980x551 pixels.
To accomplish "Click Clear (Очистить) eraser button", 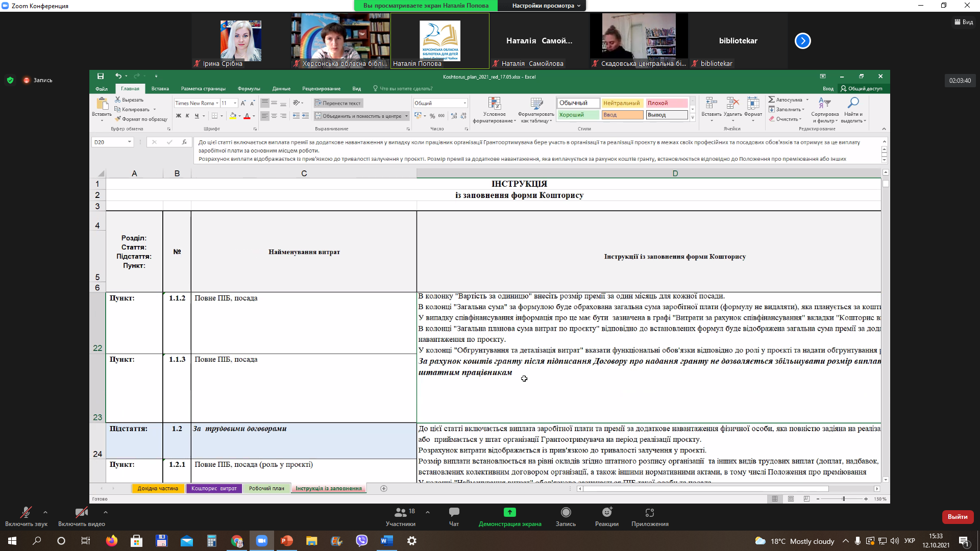I will point(785,119).
